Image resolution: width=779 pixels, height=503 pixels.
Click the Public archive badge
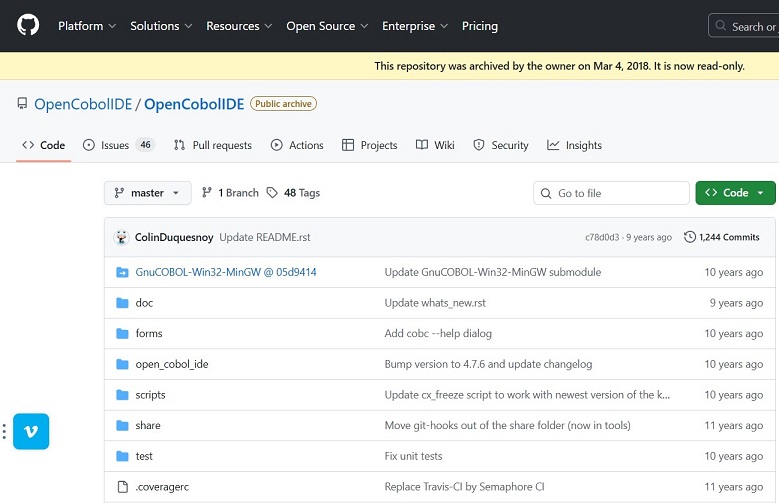point(283,103)
